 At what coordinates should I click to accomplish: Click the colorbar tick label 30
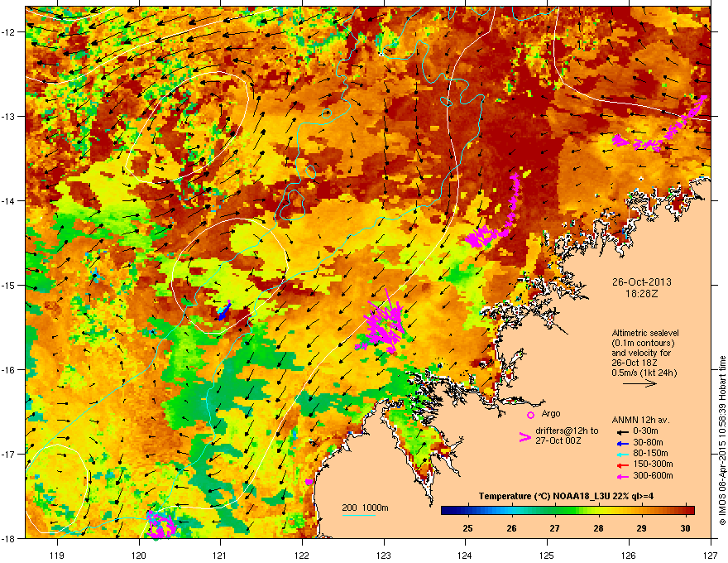click(x=685, y=528)
